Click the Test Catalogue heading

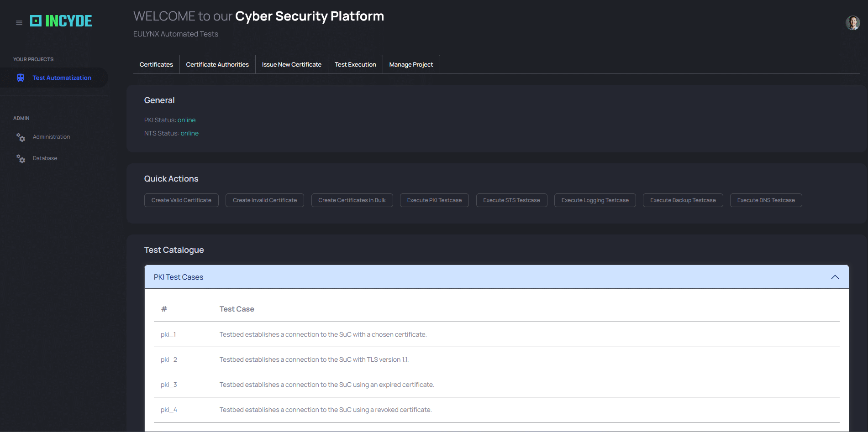point(174,250)
